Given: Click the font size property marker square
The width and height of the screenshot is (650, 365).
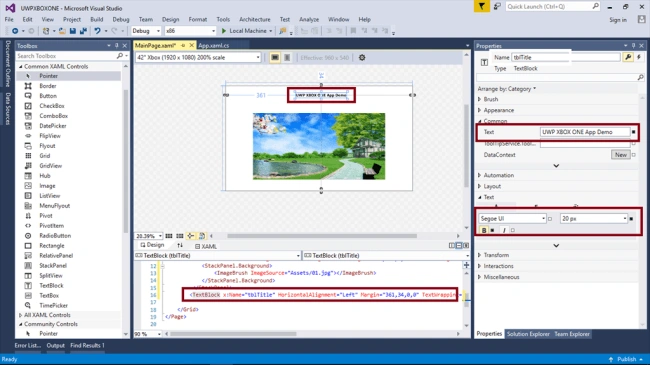Looking at the screenshot, I should pos(631,219).
